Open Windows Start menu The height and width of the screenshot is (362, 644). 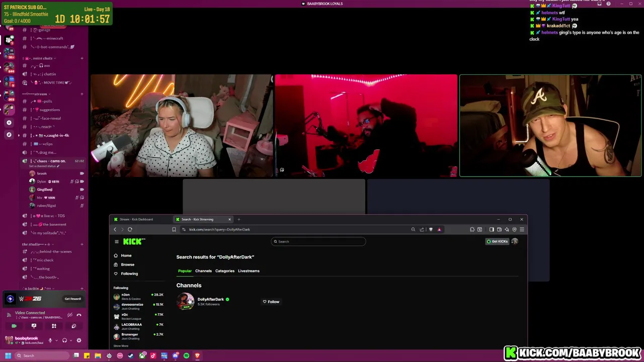click(x=8, y=355)
